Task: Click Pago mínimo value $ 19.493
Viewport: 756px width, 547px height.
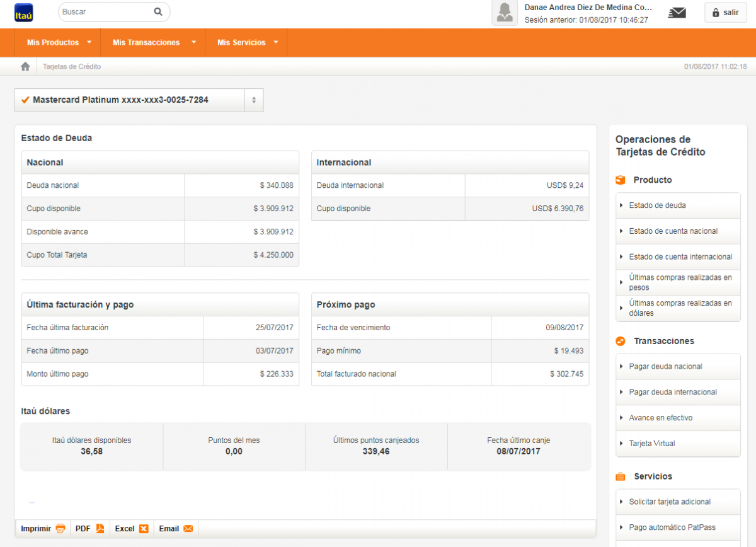Action: click(569, 351)
